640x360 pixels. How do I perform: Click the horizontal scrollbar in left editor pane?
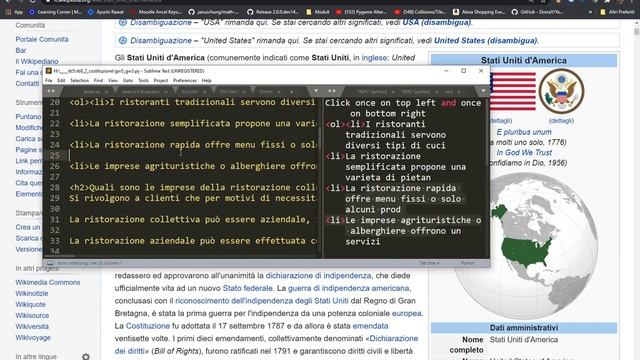[61, 256]
